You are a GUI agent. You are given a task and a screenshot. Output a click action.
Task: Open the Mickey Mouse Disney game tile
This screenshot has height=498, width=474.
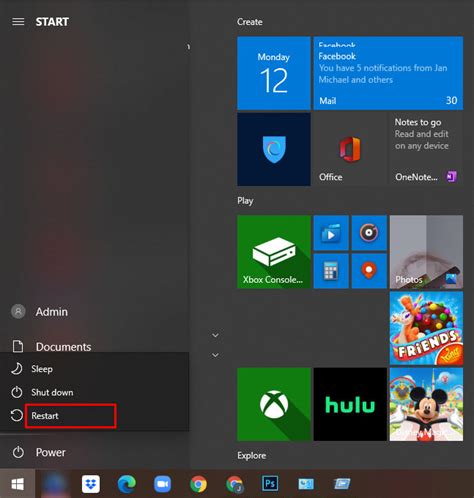point(426,404)
